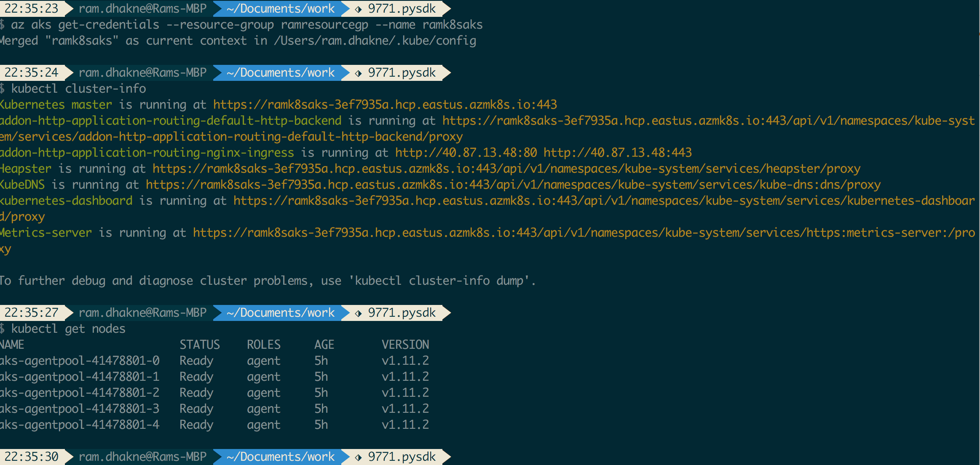Click the NAME column header
Image resolution: width=980 pixels, height=465 pixels.
(12, 345)
